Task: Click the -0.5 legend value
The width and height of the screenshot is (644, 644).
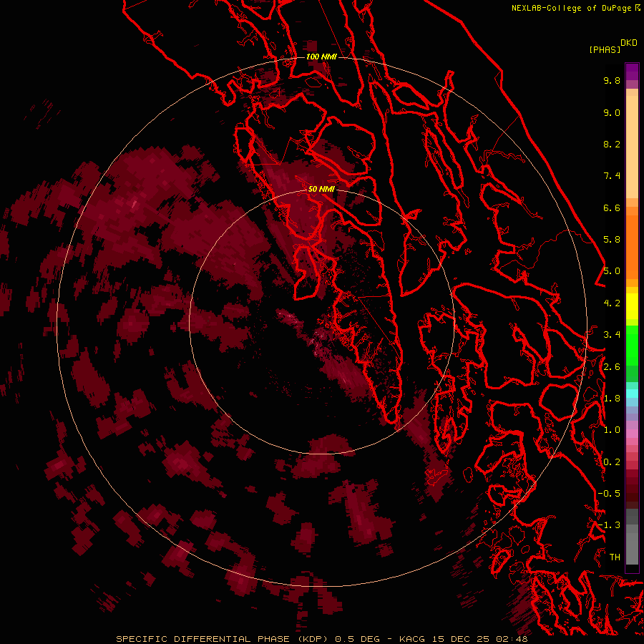Action: tap(609, 494)
